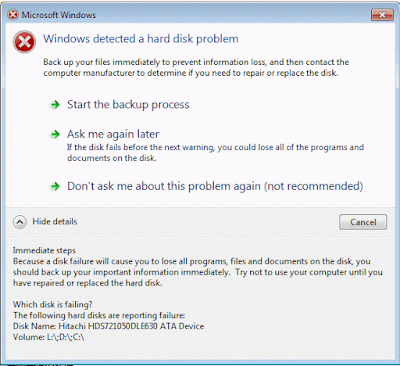Image resolution: width=400 pixels, height=366 pixels.
Task: Click the large red error icon
Action: [x=24, y=42]
